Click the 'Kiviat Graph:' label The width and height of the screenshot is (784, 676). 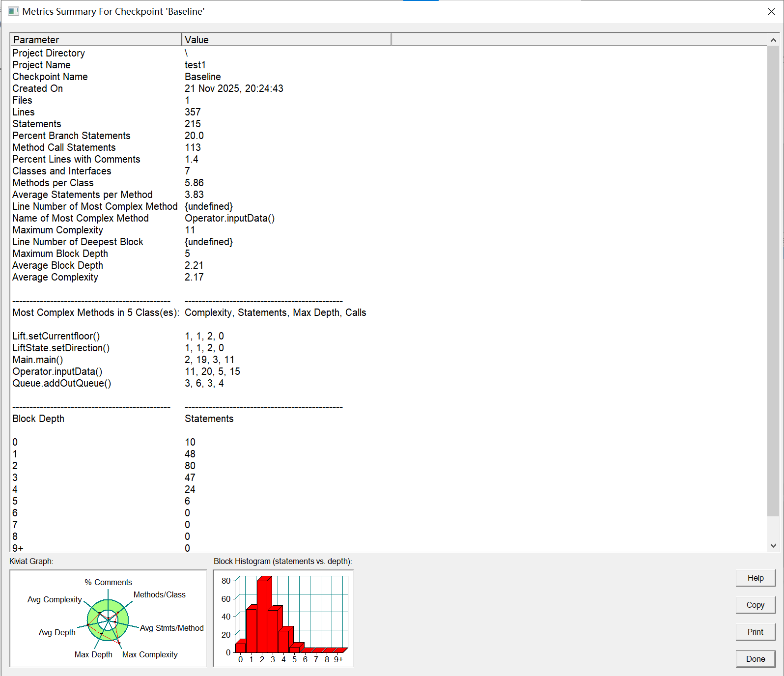(x=31, y=561)
